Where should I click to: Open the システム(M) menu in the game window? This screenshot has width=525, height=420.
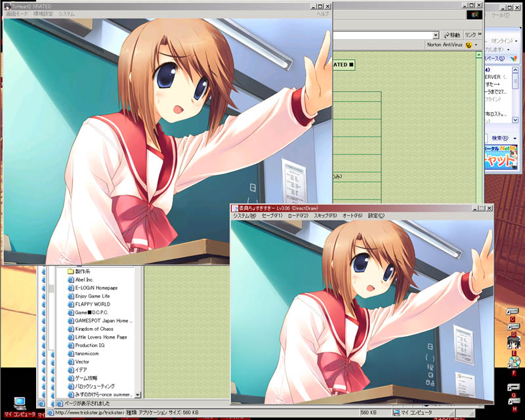(244, 216)
